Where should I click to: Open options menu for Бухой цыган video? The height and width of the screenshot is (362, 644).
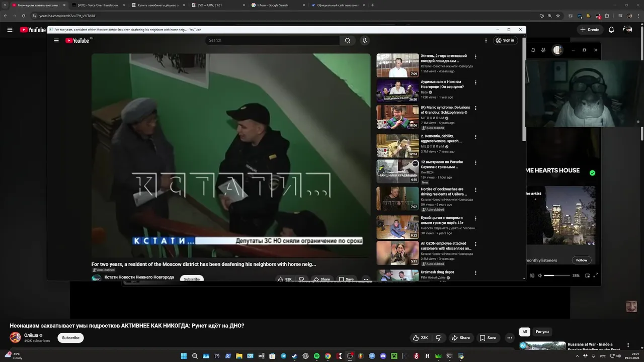(x=475, y=219)
